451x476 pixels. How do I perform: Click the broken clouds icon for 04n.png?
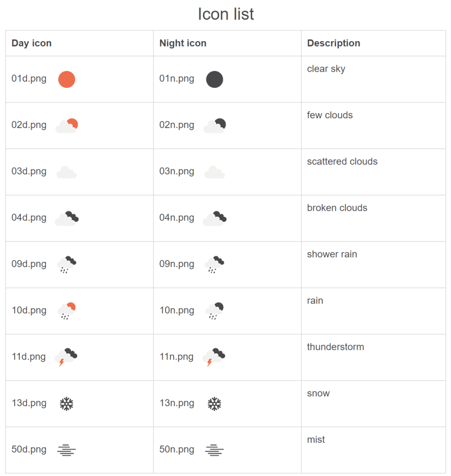[x=214, y=218]
